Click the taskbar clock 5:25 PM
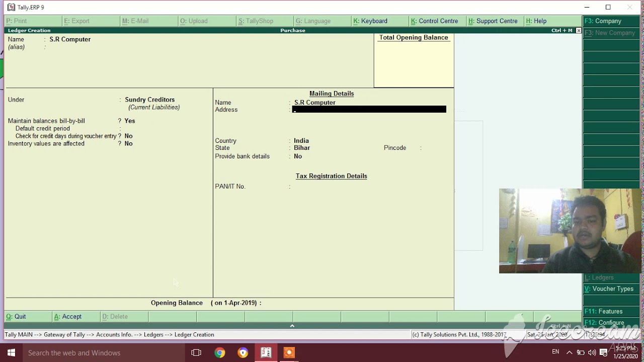Screen dimensions: 644x362 click(625, 348)
